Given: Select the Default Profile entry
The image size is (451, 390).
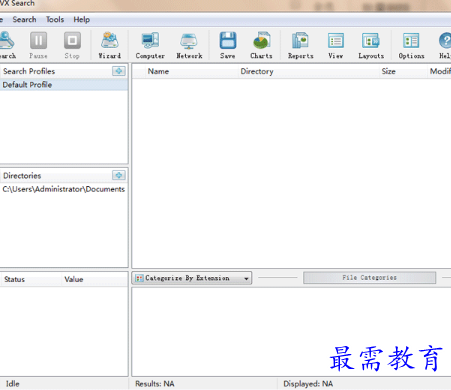Looking at the screenshot, I should point(64,85).
